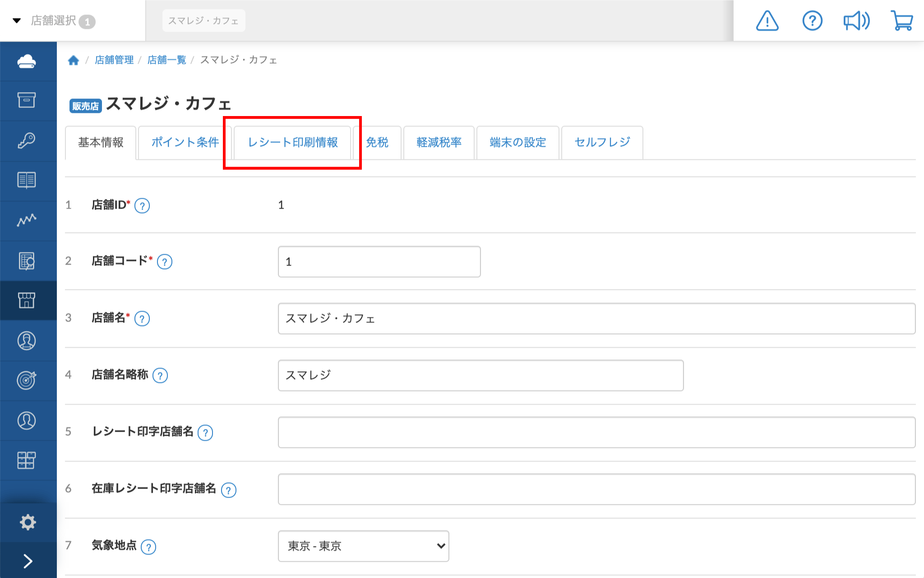This screenshot has height=578, width=924.
Task: Click the warning triangle alert icon
Action: click(x=767, y=21)
